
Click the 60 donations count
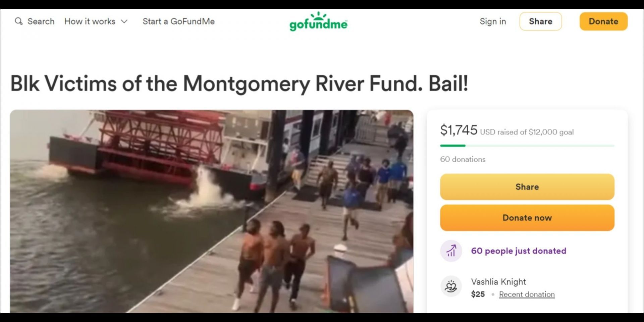pyautogui.click(x=463, y=159)
